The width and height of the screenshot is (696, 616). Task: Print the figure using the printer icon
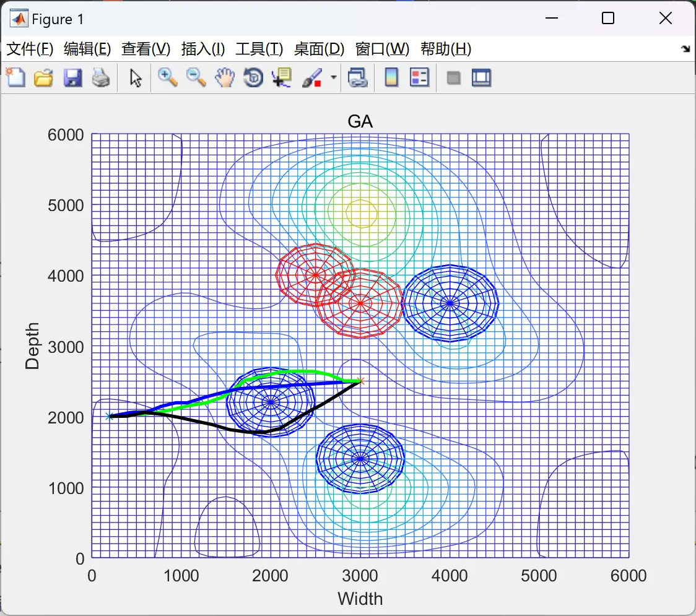pos(101,78)
